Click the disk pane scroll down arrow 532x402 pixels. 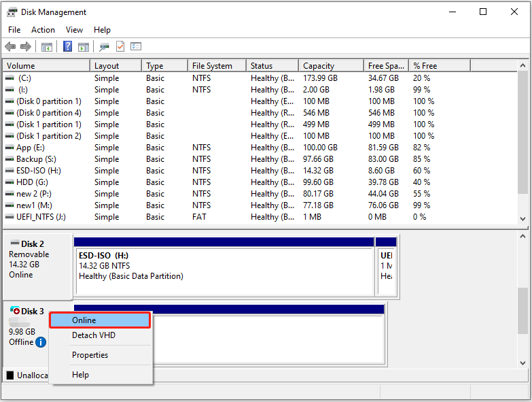[523, 363]
